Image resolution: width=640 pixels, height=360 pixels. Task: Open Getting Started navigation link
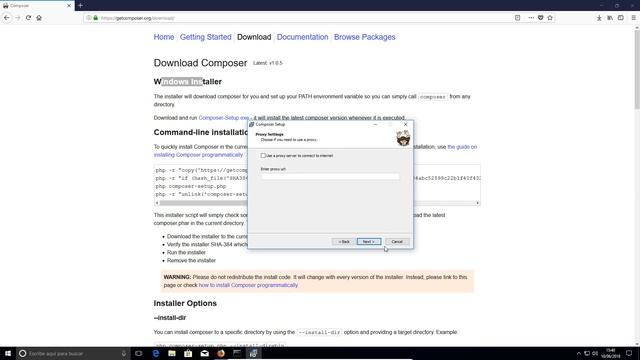(x=206, y=37)
